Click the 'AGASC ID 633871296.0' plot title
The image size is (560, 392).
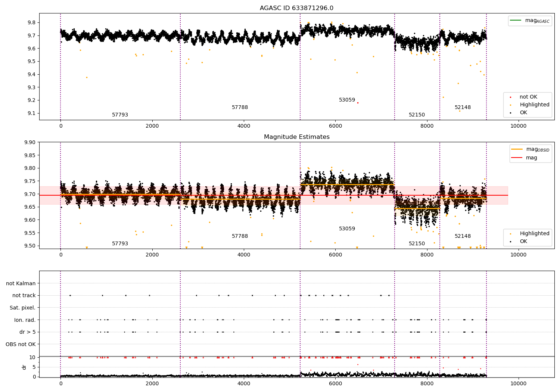click(x=296, y=8)
